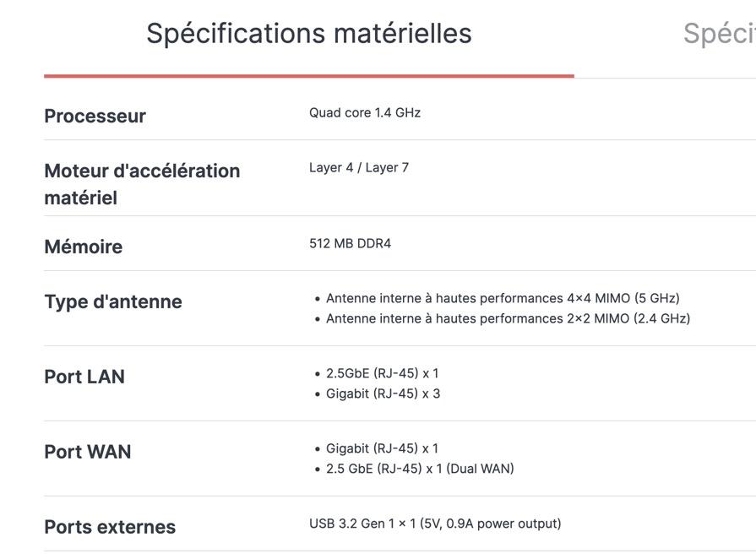Screen dimensions: 756x559
Task: Click the Quad core 1.4 GHz value
Action: tap(364, 113)
